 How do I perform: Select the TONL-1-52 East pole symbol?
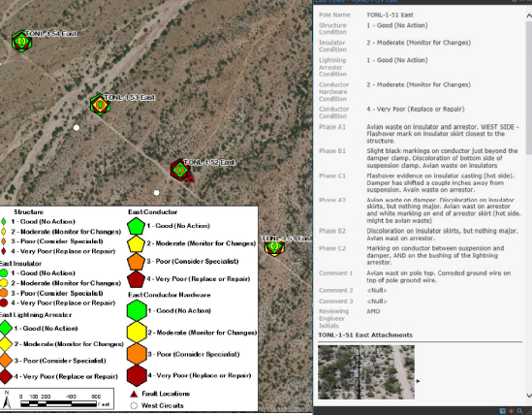[x=180, y=170]
